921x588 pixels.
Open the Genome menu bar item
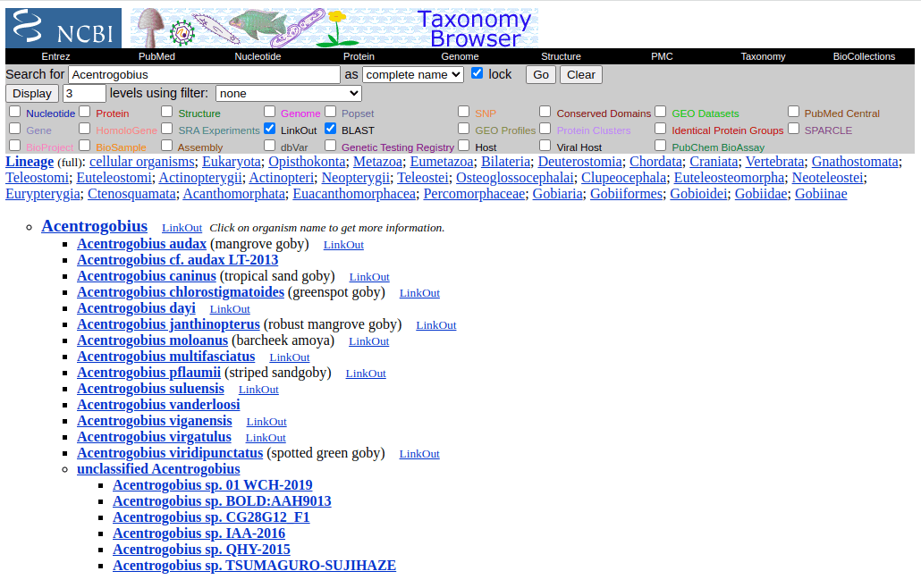tap(460, 56)
